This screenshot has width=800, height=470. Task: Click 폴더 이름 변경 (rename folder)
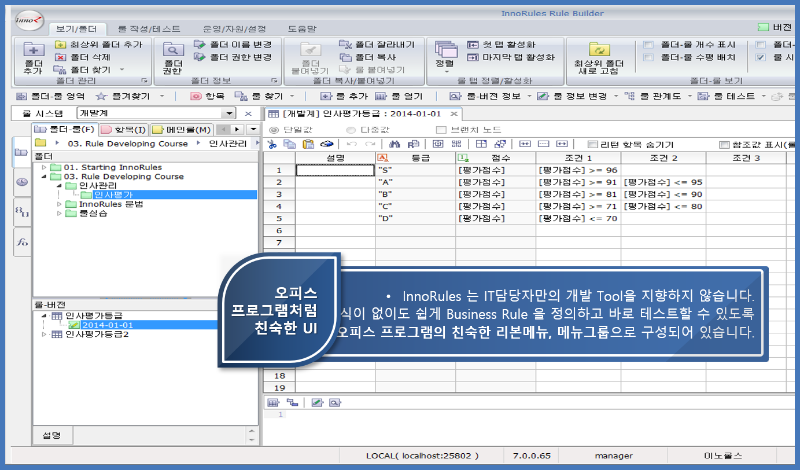pos(233,45)
